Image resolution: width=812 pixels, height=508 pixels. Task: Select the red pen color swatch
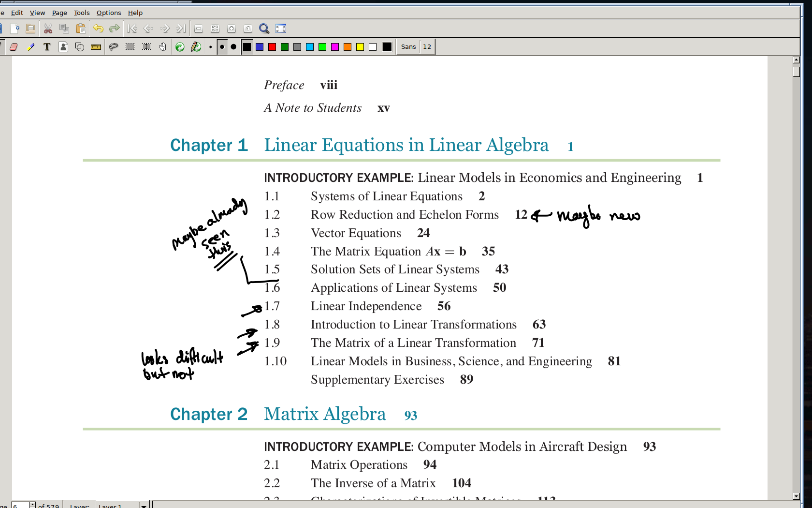(272, 46)
